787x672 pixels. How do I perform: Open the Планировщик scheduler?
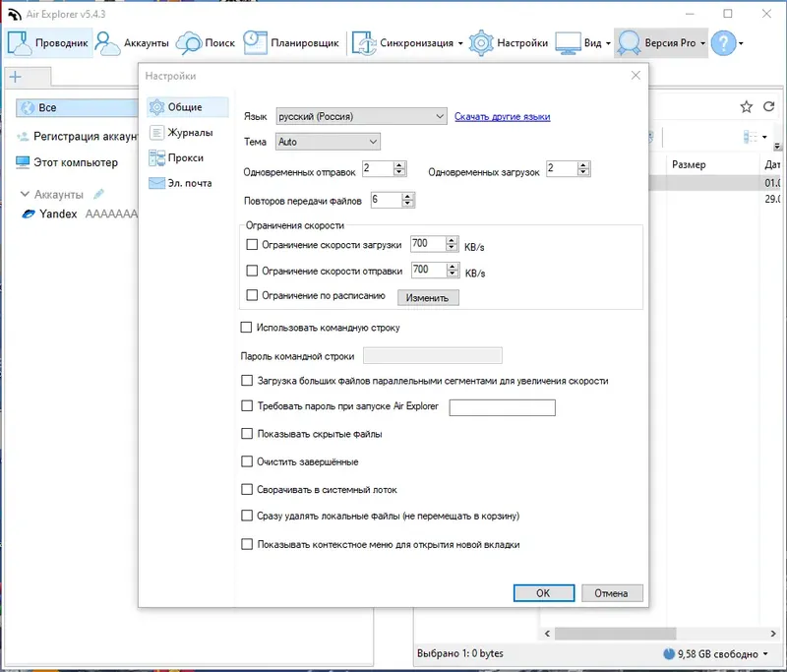[x=291, y=43]
